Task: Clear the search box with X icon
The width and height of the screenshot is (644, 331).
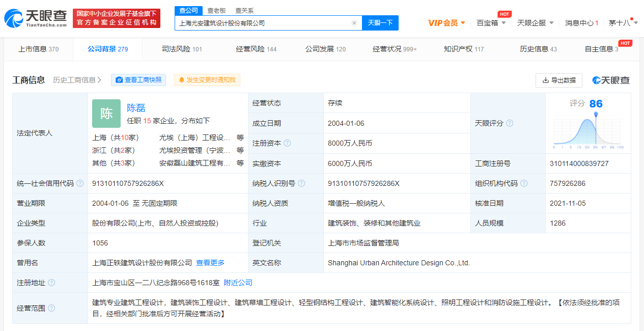Action: 354,23
